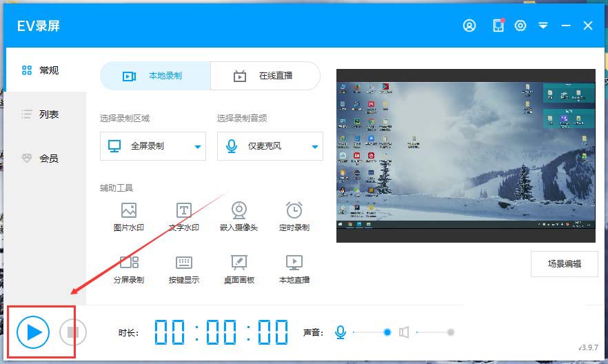The image size is (608, 364).
Task: Click the 场景编辑 button
Action: pos(564,263)
